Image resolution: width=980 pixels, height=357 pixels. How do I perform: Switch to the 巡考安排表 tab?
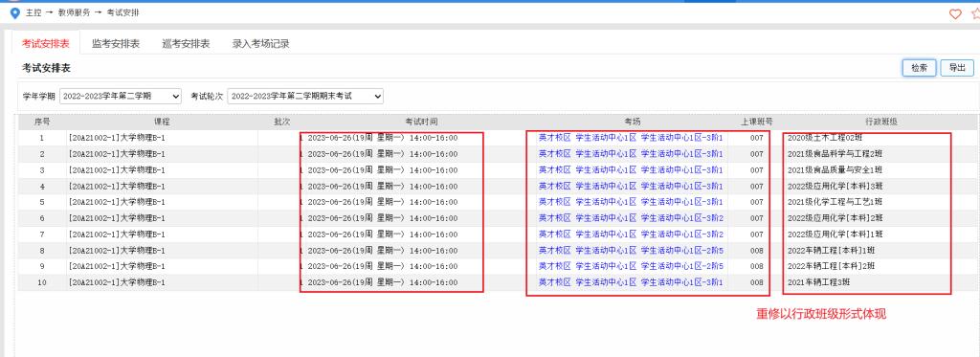(x=186, y=44)
